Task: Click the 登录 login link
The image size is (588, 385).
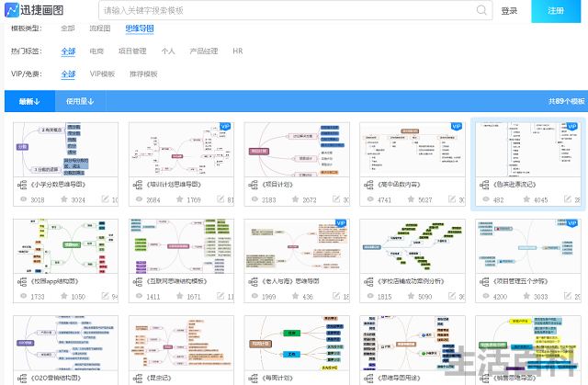Action: coord(509,11)
